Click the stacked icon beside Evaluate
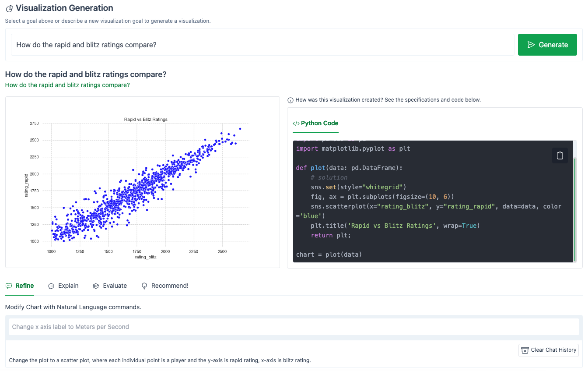 [x=95, y=286]
